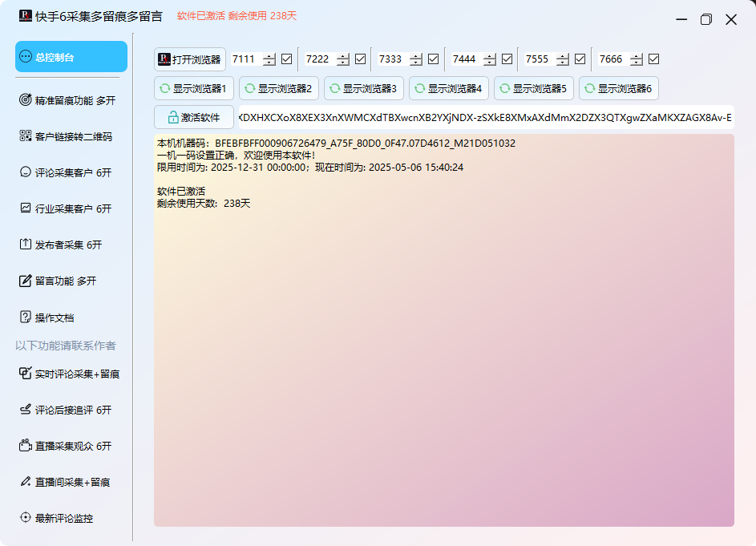Adjust the spinner arrows for port 7222
Image resolution: width=756 pixels, height=546 pixels.
[x=343, y=59]
